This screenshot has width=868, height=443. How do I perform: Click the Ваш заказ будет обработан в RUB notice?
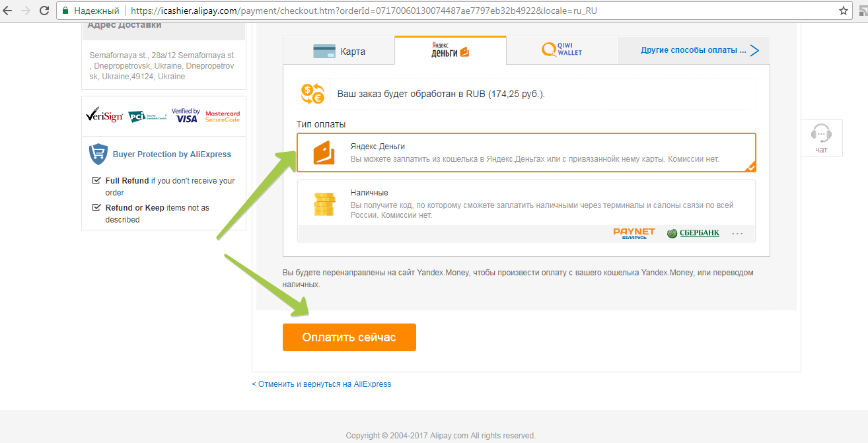point(526,94)
